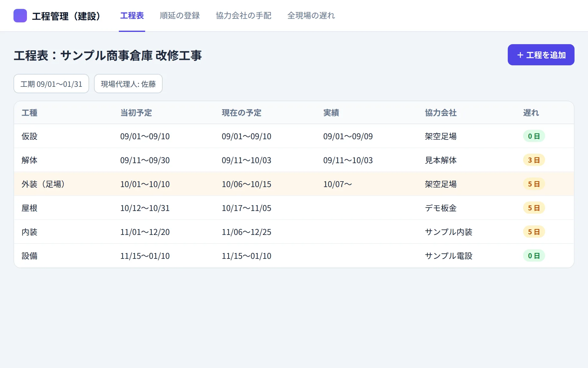Click the 実績 column header
Screen dimensions: 588x368
331,113
